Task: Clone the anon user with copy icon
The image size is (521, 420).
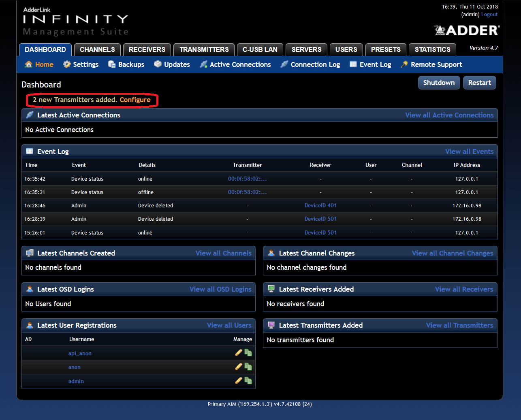Action: pos(248,367)
